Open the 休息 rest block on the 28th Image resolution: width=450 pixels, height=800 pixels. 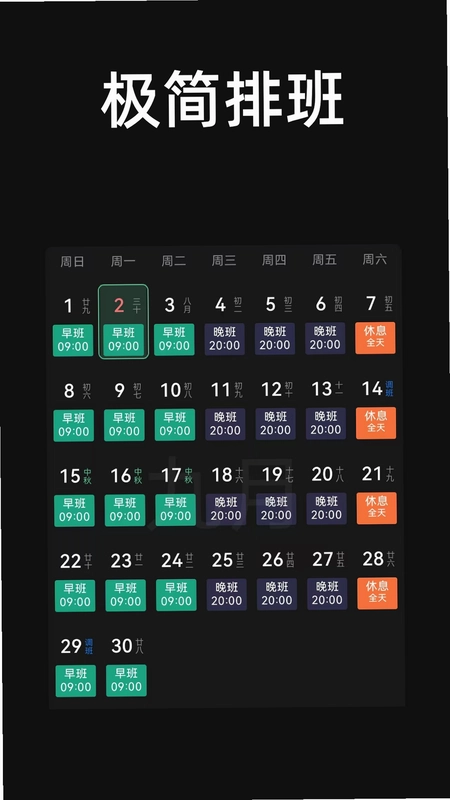tap(377, 593)
